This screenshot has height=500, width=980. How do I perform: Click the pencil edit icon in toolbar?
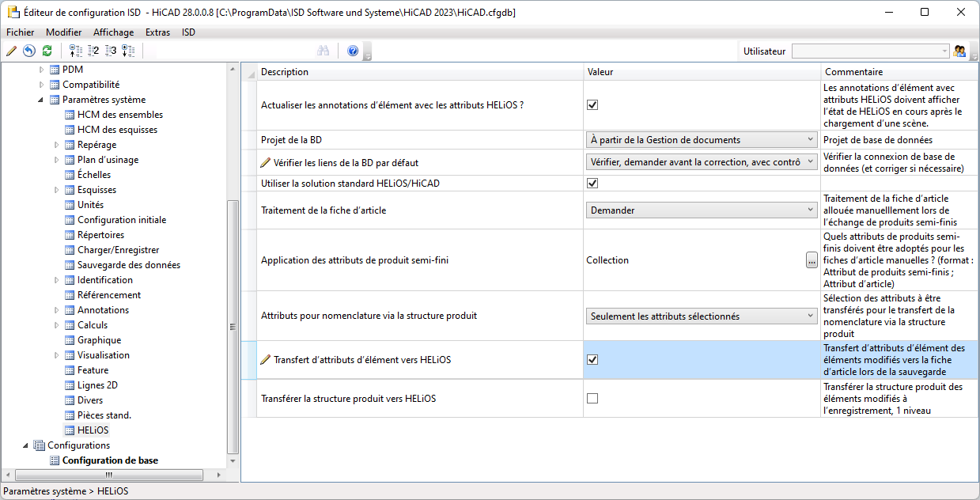(x=11, y=51)
